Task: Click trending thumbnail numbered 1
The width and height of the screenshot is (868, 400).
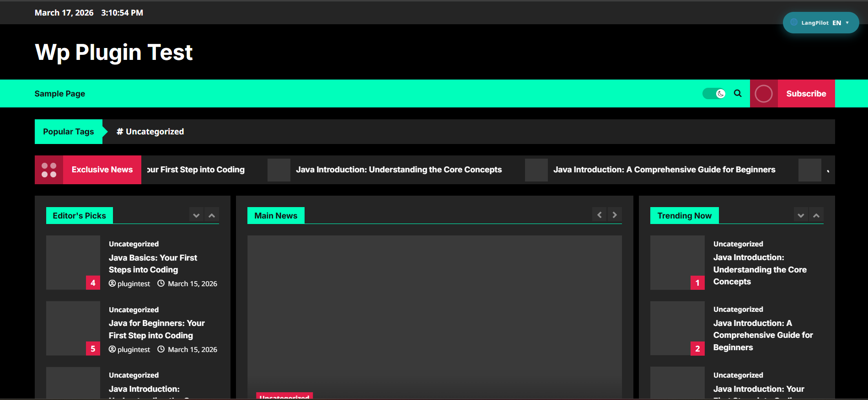Action: click(x=677, y=262)
